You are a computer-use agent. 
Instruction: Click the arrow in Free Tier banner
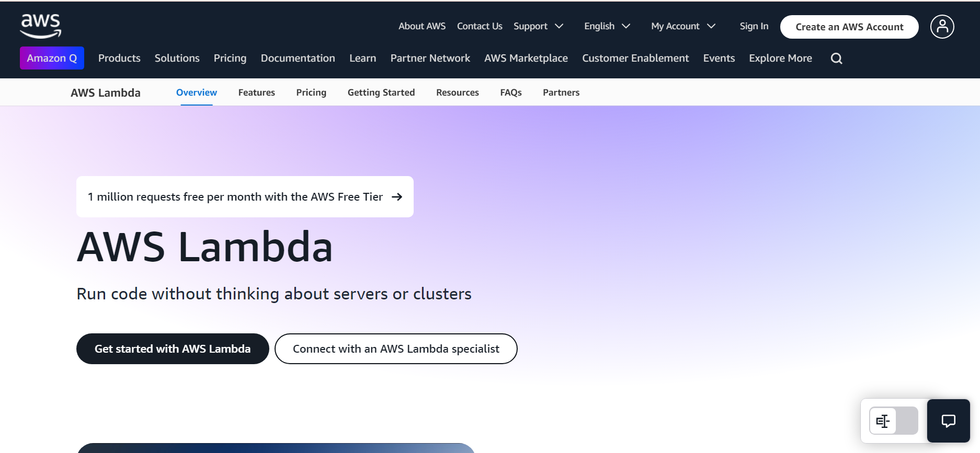[x=397, y=197]
